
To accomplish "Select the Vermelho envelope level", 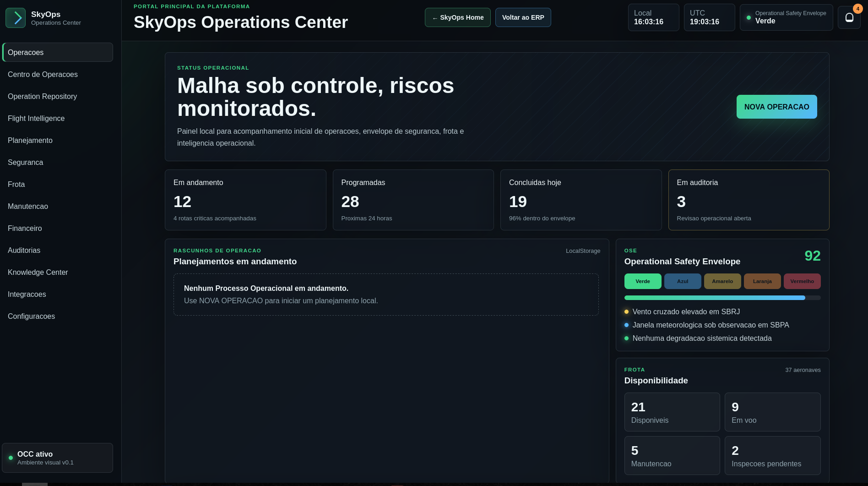I will [802, 281].
